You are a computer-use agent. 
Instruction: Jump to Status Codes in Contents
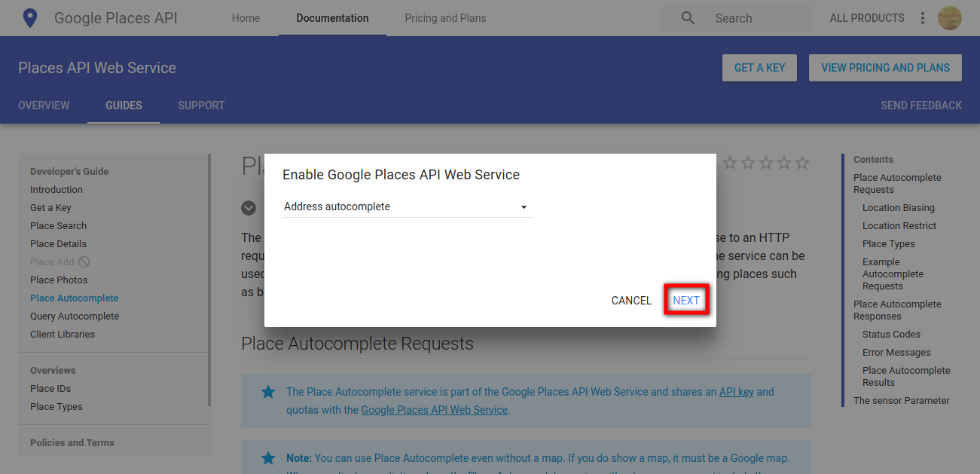point(891,335)
